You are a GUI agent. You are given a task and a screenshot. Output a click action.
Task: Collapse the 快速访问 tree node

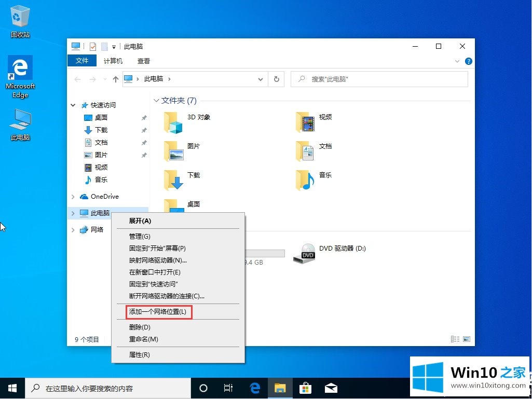[x=73, y=105]
